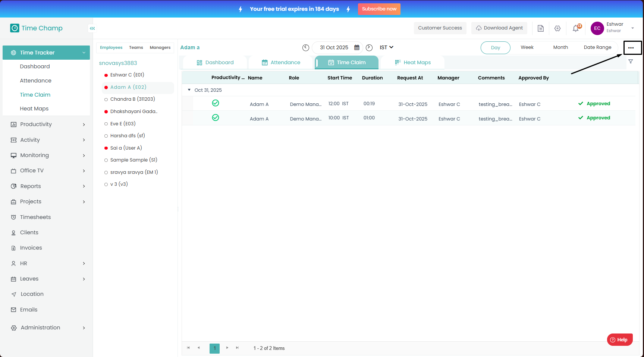Screen dimensions: 644x357
Task: Open the document icon in top bar
Action: click(540, 28)
